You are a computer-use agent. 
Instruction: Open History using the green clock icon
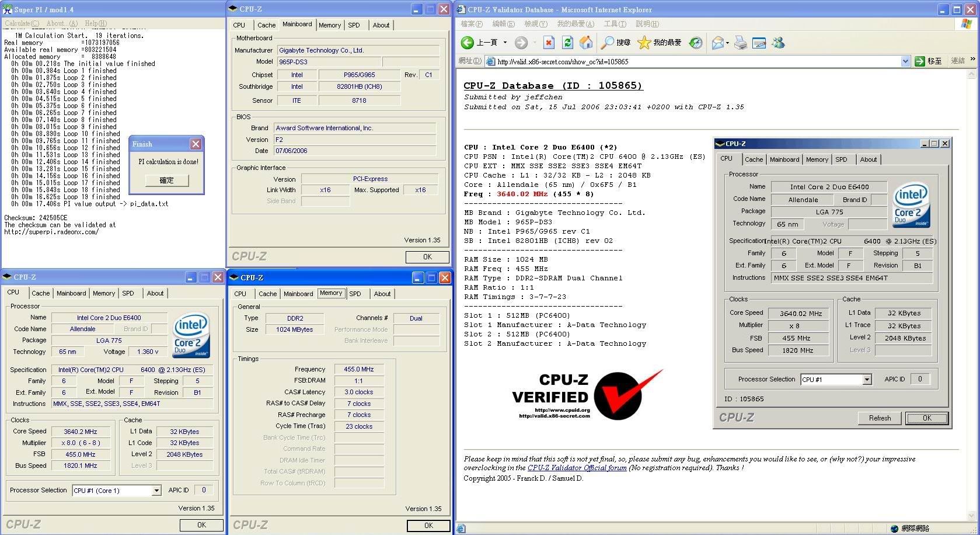tap(696, 43)
